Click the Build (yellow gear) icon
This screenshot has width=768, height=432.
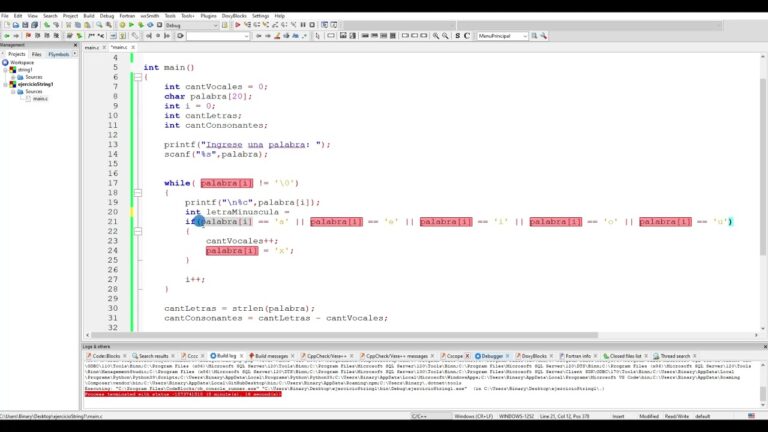click(122, 25)
